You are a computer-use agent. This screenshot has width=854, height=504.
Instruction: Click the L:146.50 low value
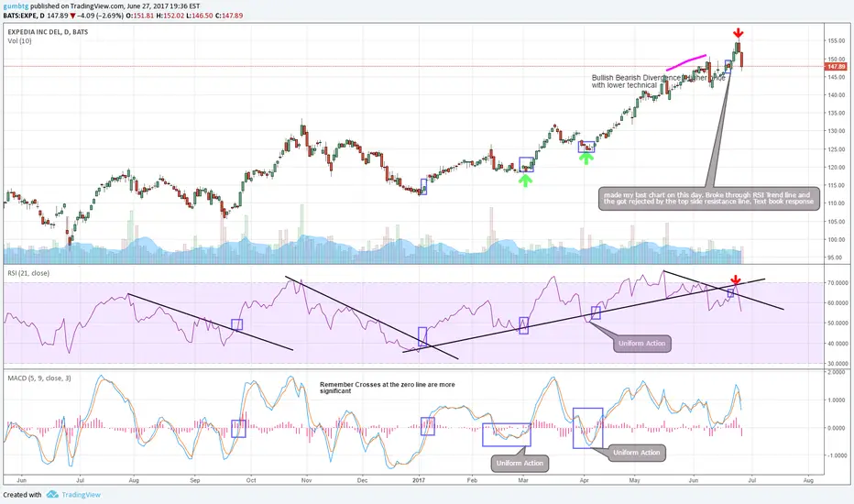pyautogui.click(x=200, y=16)
